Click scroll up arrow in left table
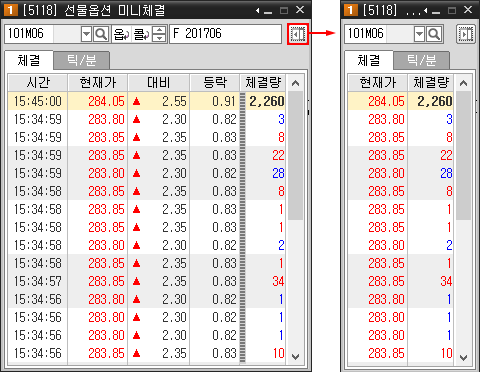The height and width of the screenshot is (372, 481). [x=295, y=83]
